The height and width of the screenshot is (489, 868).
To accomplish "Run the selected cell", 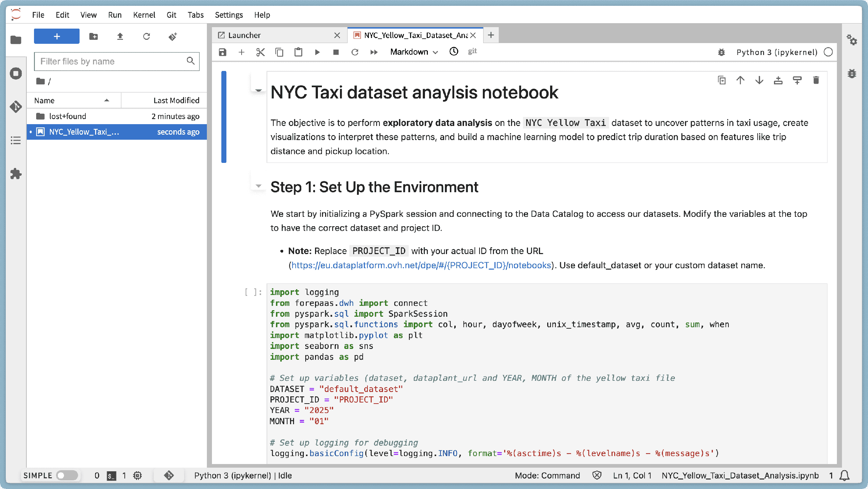I will (x=317, y=52).
